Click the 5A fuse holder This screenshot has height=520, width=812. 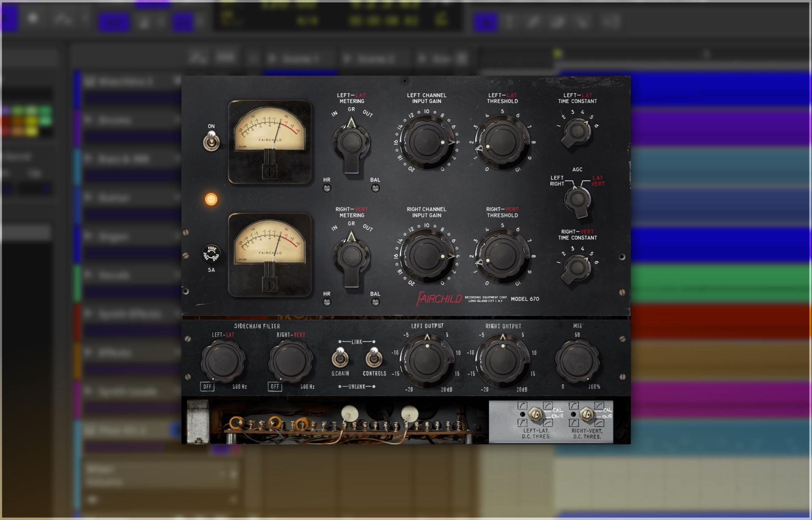[211, 254]
